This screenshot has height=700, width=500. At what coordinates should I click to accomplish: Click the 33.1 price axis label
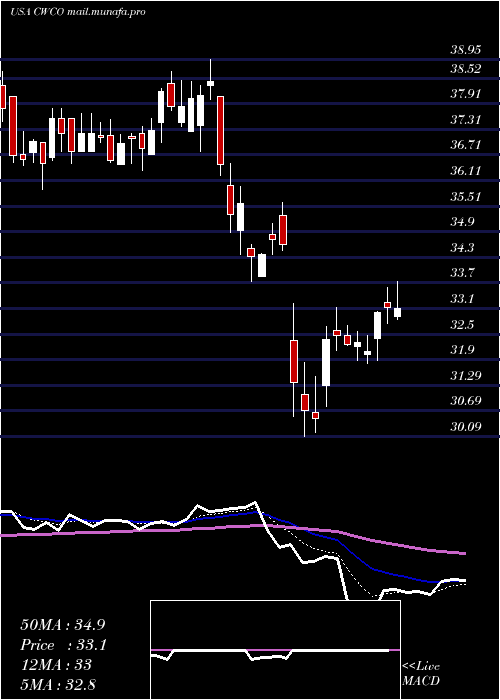coord(462,299)
